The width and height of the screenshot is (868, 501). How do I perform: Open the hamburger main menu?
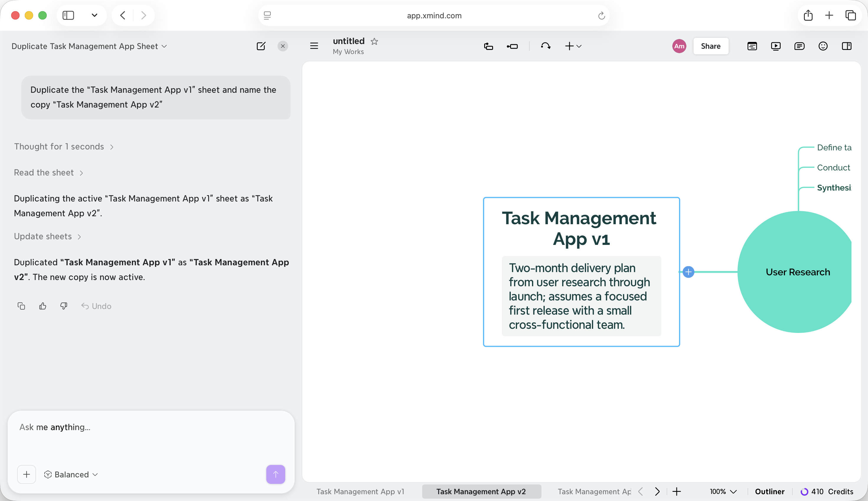(x=314, y=46)
